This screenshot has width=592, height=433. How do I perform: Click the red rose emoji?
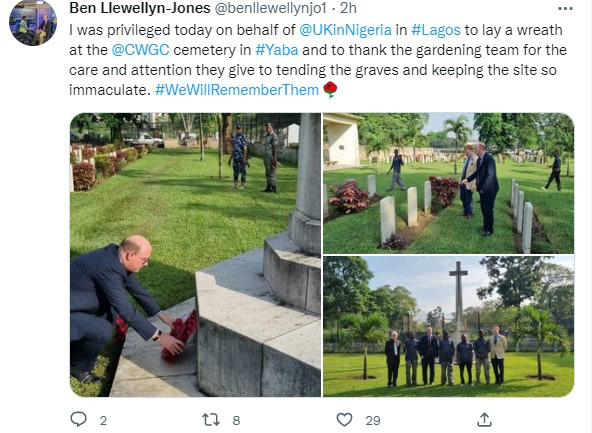330,90
